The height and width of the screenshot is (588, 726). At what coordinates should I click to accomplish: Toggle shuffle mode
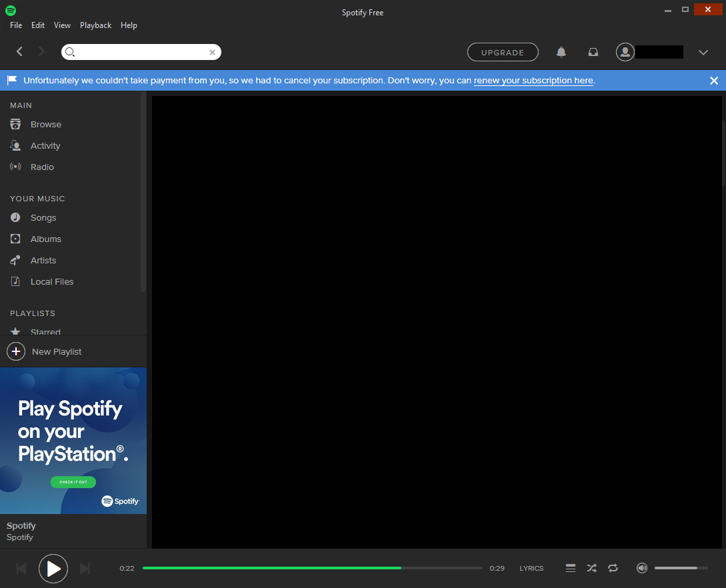(592, 568)
